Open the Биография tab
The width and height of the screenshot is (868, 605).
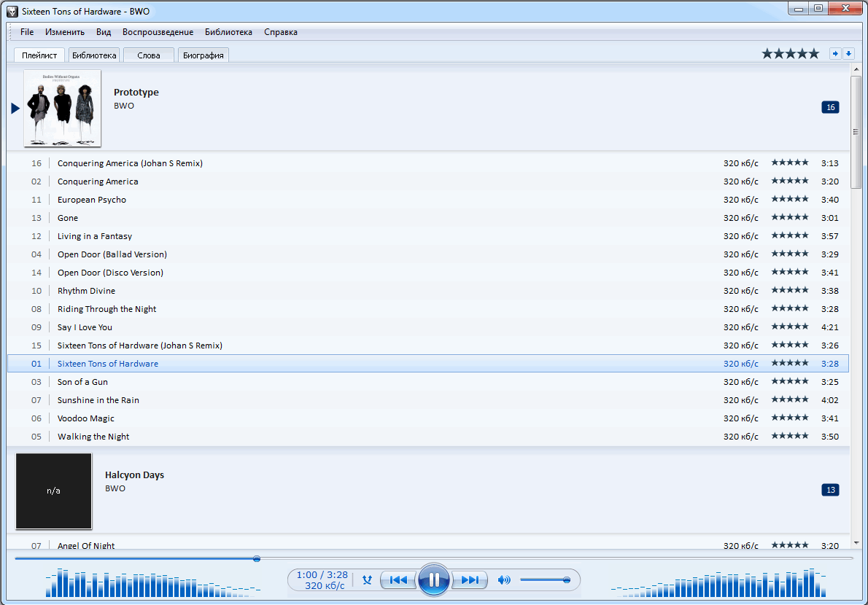point(203,55)
